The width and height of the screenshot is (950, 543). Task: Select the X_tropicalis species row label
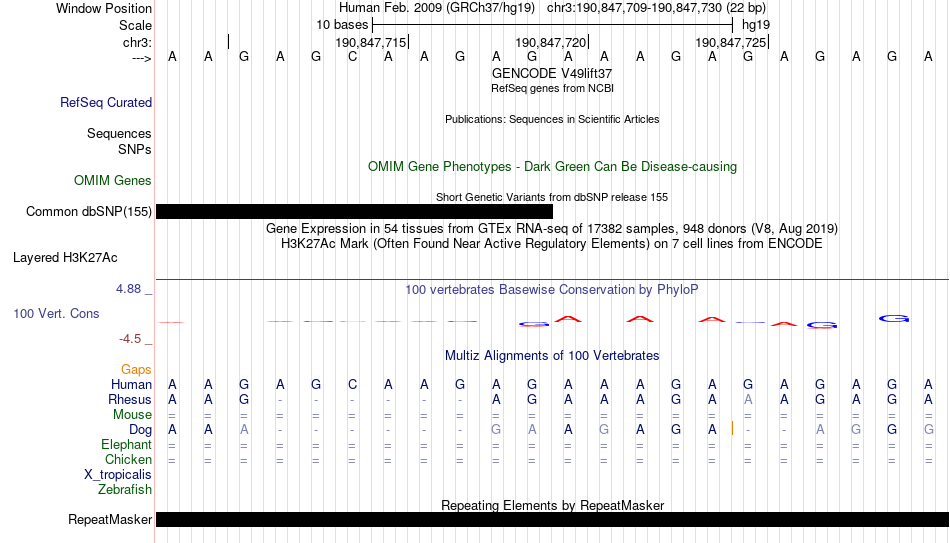(x=118, y=475)
